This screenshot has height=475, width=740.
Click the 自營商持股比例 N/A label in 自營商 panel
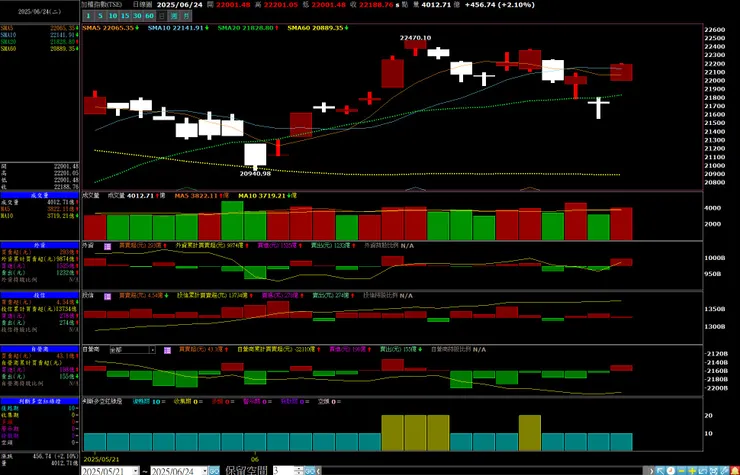459,350
